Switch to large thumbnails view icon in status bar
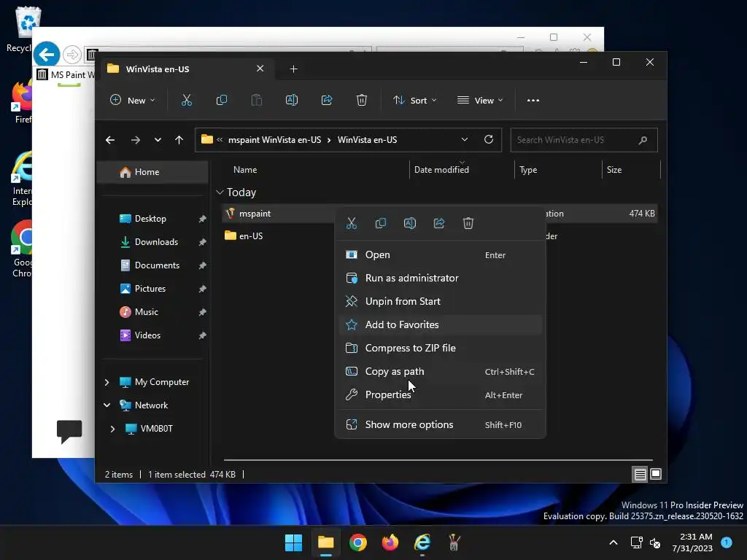 point(656,474)
